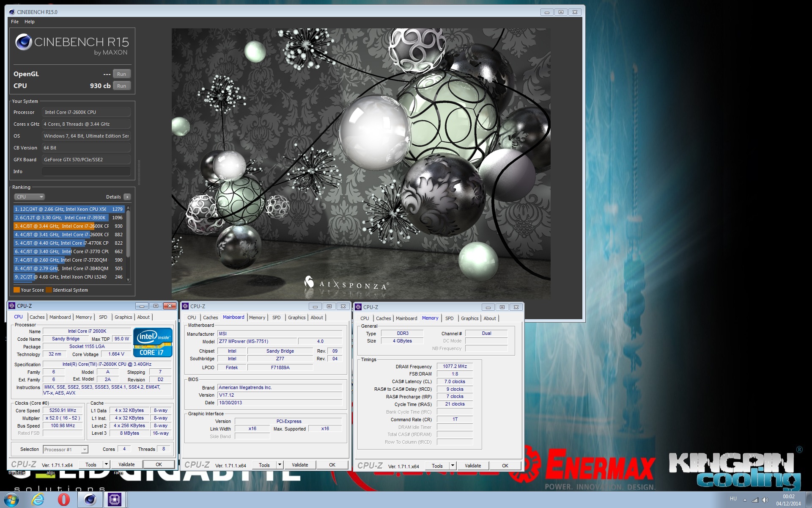Click the Cinebench R15 logo sphere

point(24,42)
